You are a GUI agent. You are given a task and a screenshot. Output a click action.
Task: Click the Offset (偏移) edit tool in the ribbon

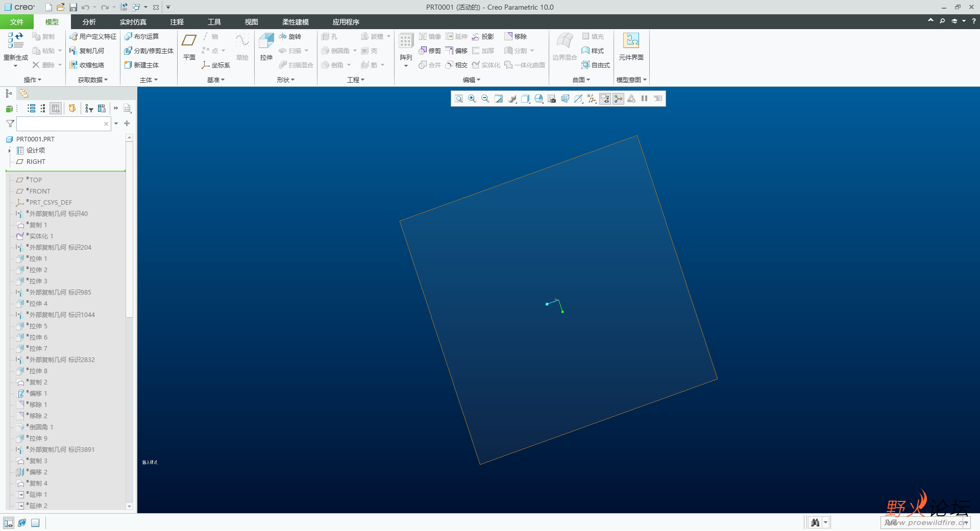click(x=456, y=51)
